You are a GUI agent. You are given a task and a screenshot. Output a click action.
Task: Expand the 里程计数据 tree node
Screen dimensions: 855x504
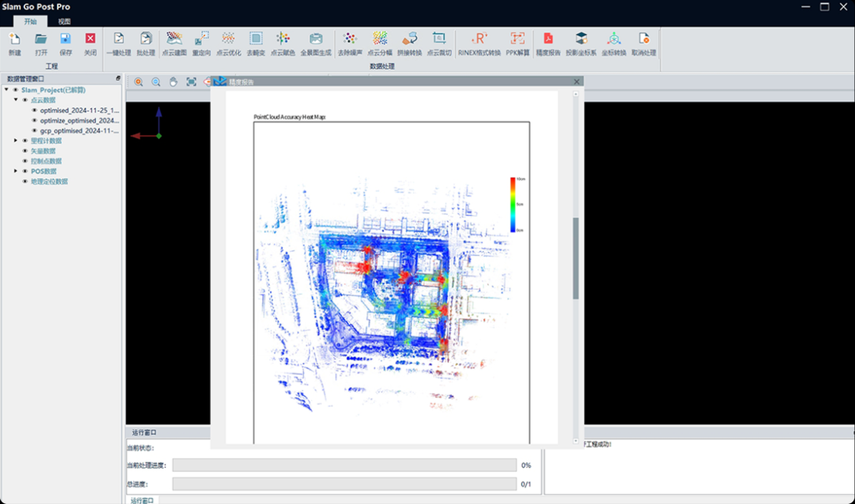point(16,141)
